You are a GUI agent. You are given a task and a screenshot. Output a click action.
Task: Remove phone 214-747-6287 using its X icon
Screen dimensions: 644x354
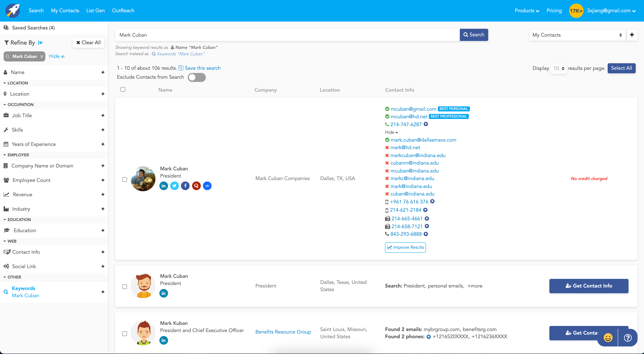tap(426, 124)
